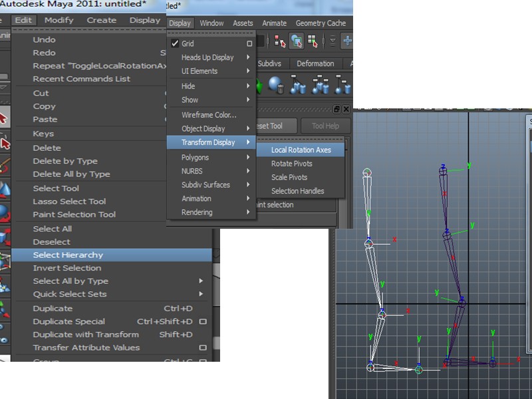The height and width of the screenshot is (399, 532).
Task: Click the select by hierarchy mode icon
Action: (279, 41)
